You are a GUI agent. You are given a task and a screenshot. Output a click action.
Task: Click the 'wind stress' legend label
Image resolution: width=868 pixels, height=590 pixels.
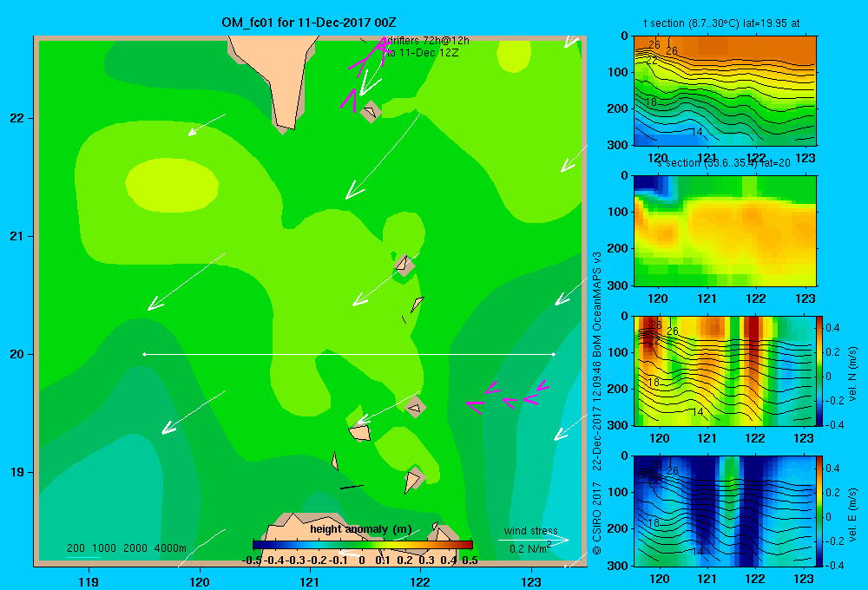pyautogui.click(x=531, y=530)
